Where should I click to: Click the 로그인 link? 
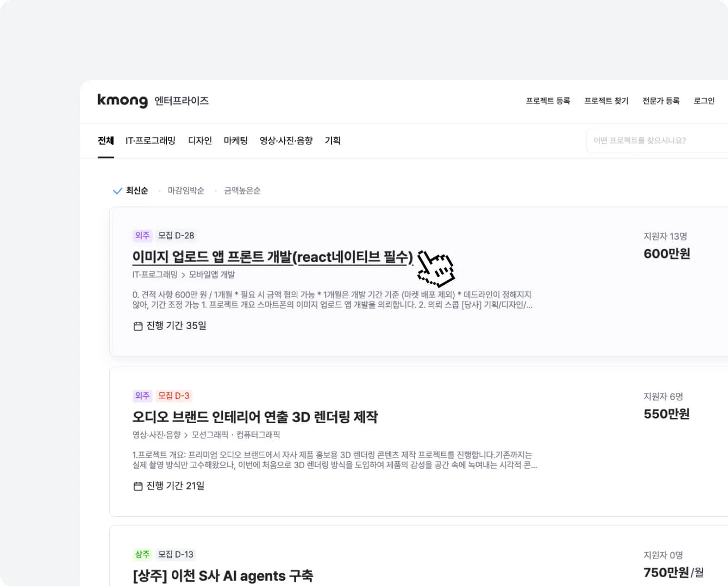[704, 101]
